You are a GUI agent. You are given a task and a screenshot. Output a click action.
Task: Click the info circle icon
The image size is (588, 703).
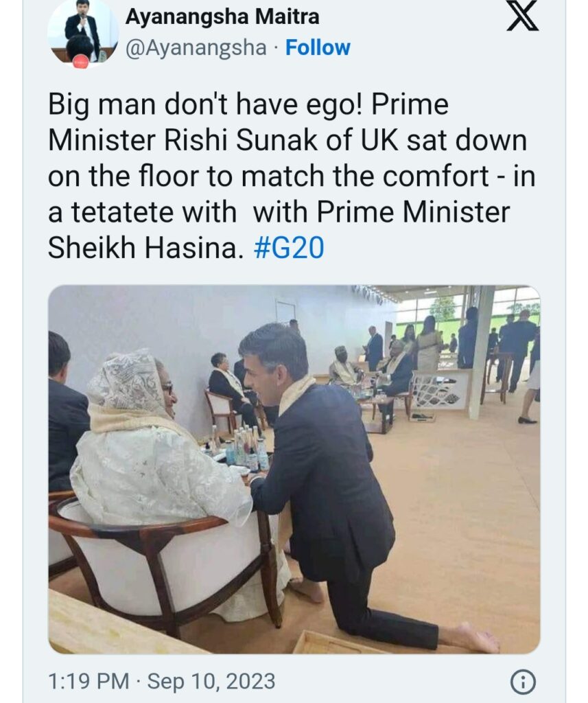(x=523, y=682)
